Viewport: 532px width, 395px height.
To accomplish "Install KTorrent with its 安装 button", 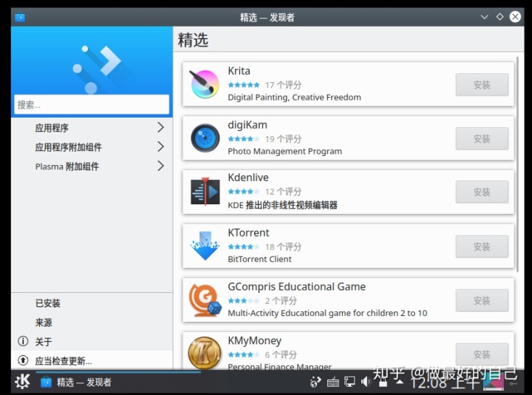I will pos(482,246).
